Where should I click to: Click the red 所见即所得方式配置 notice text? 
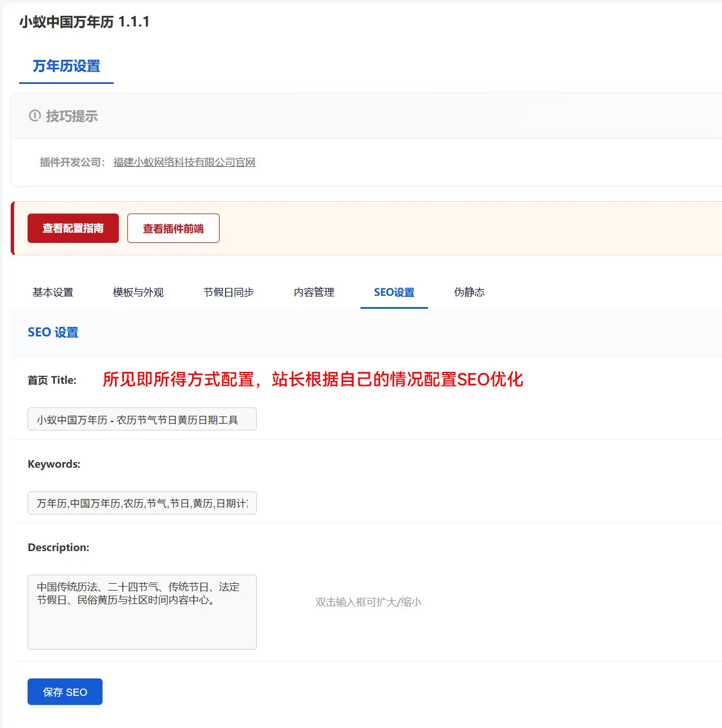313,379
